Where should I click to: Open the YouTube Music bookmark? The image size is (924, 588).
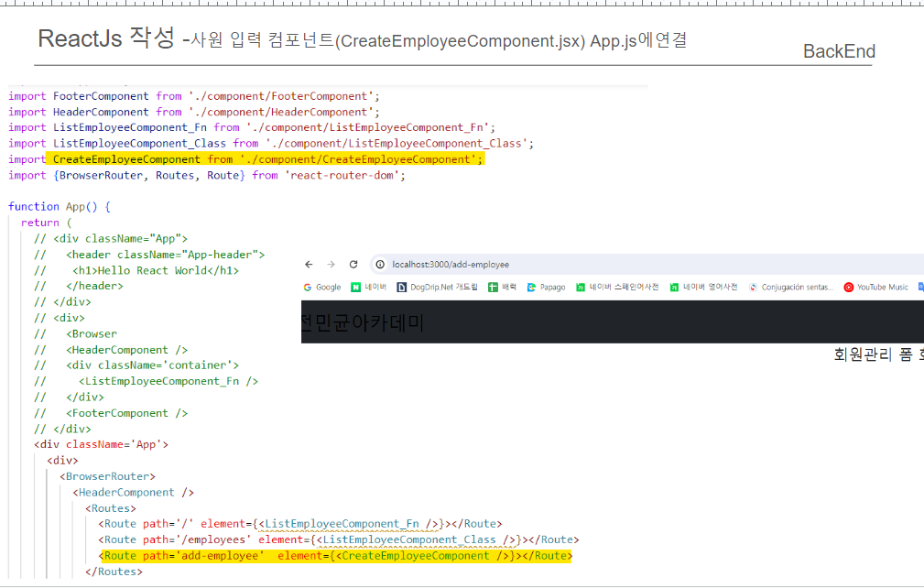[876, 287]
